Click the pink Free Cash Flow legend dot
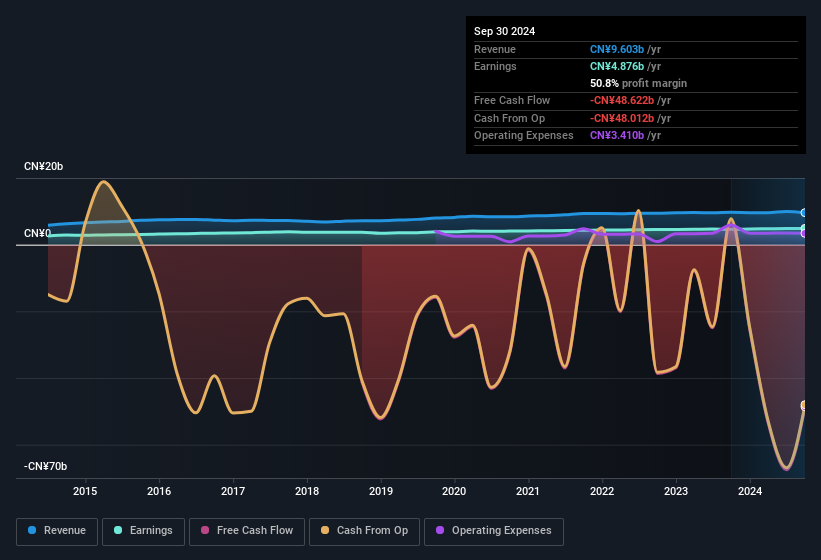 (x=205, y=530)
